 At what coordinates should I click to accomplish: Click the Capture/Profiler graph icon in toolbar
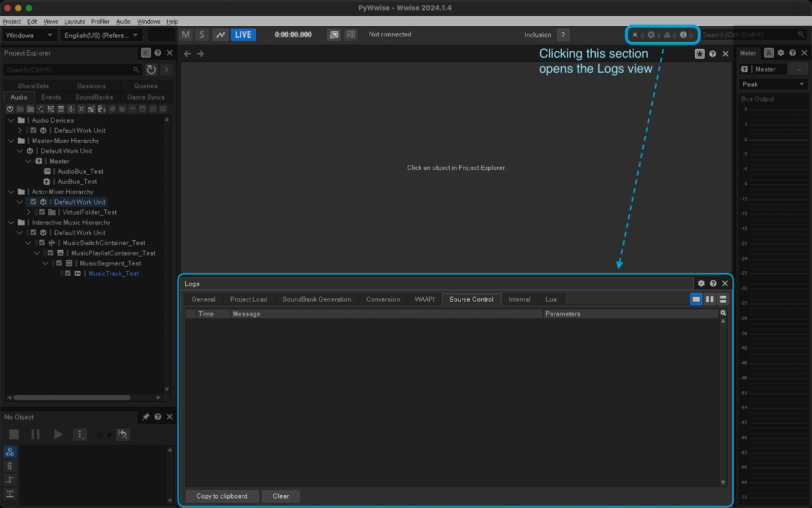(x=220, y=35)
